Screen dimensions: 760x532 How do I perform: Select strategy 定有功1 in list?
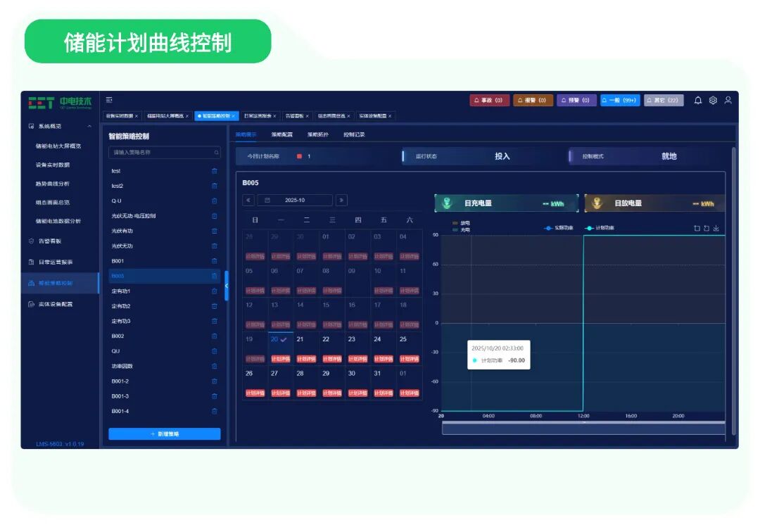pyautogui.click(x=164, y=291)
